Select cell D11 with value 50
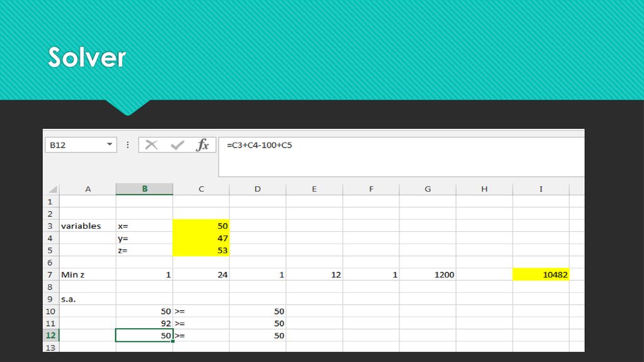The image size is (644, 362). click(257, 324)
